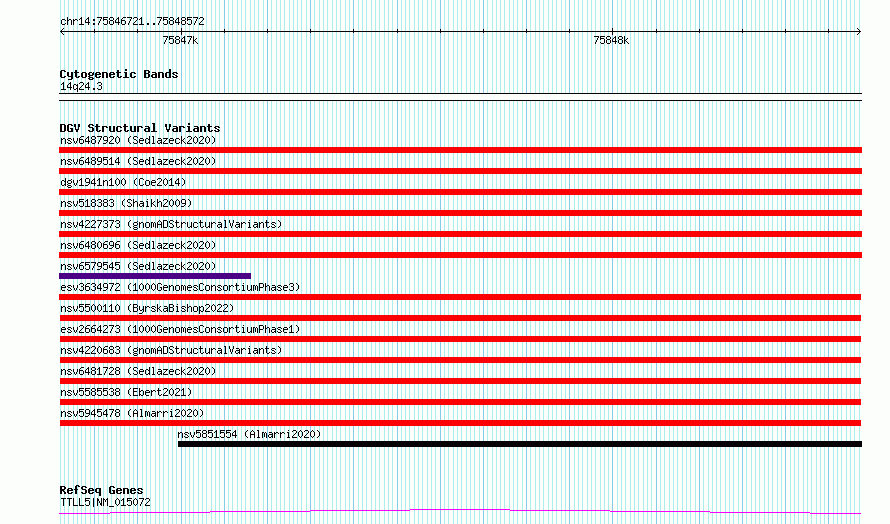Image resolution: width=890 pixels, height=524 pixels.
Task: Click the nsv6487920 (Sedlazeck2020) variant label
Action: [x=138, y=140]
